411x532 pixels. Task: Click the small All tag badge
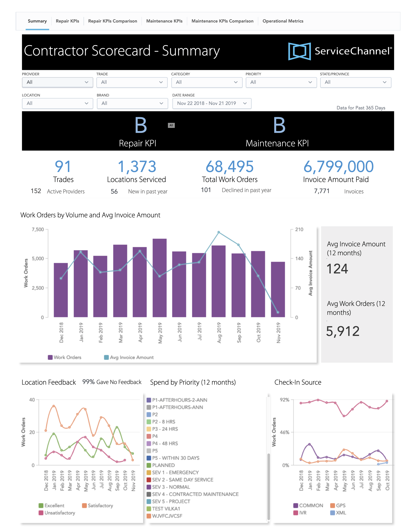click(171, 125)
